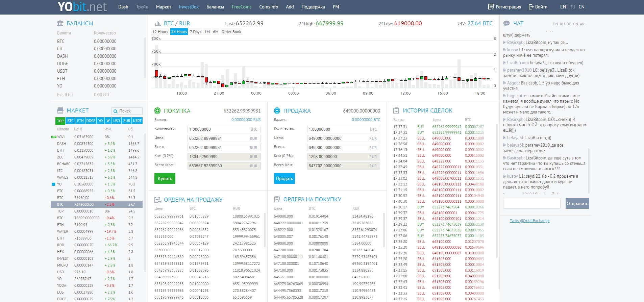Click the icon beside ИСТОРИЯ СДЕЛОК
This screenshot has width=644, height=302.
point(396,110)
